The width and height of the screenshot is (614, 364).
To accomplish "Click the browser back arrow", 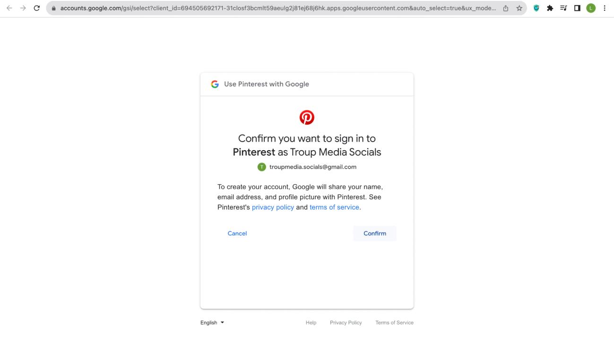I will pyautogui.click(x=9, y=8).
